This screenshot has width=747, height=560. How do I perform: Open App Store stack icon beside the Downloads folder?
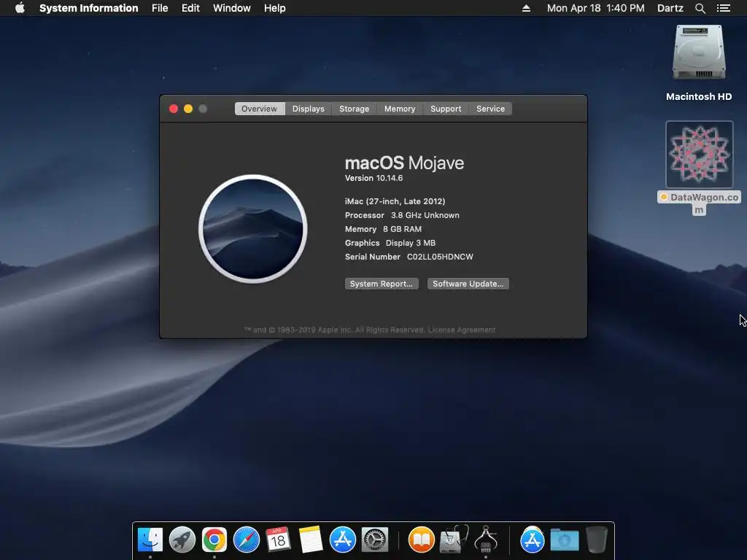pyautogui.click(x=532, y=540)
